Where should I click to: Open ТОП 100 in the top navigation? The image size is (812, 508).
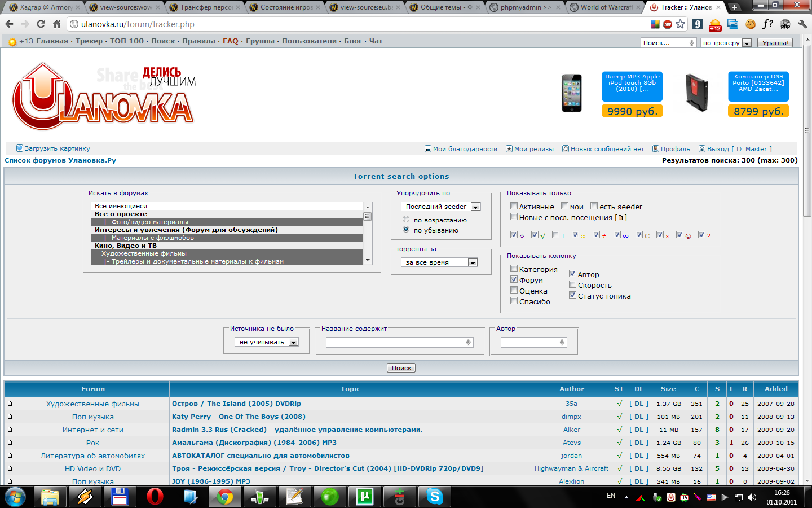pos(127,41)
